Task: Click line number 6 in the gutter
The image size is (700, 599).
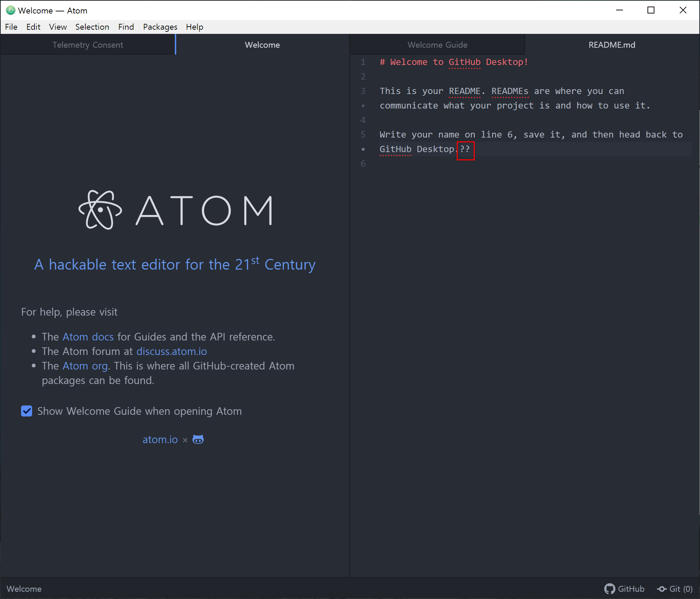Action: [x=363, y=163]
